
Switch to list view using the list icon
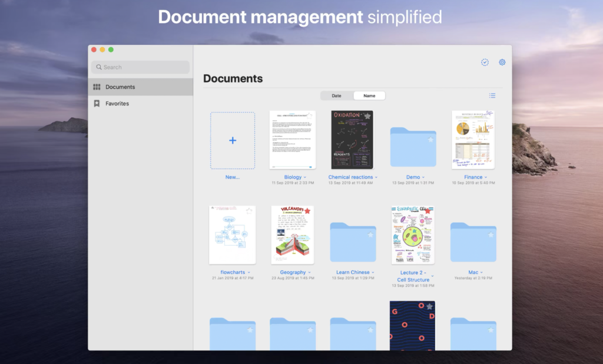coord(492,95)
